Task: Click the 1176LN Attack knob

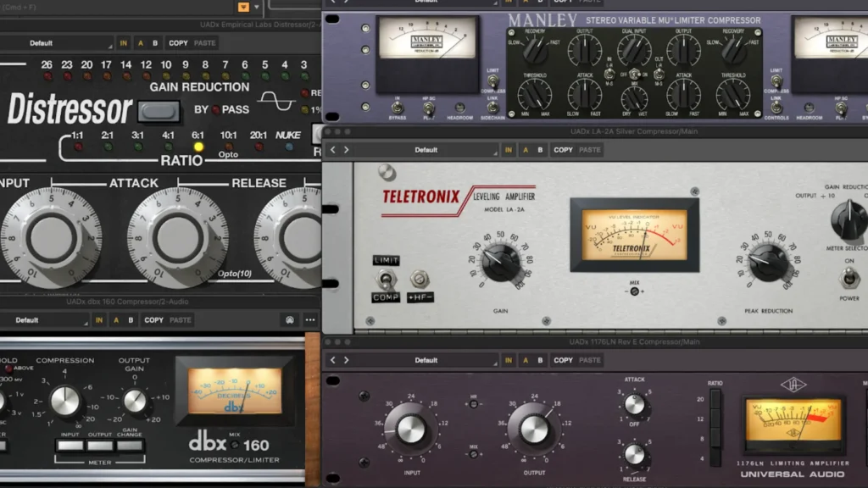Action: pyautogui.click(x=634, y=404)
